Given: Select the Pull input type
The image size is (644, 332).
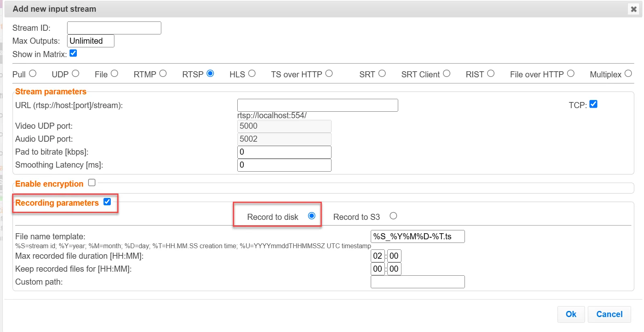Looking at the screenshot, I should tap(33, 73).
